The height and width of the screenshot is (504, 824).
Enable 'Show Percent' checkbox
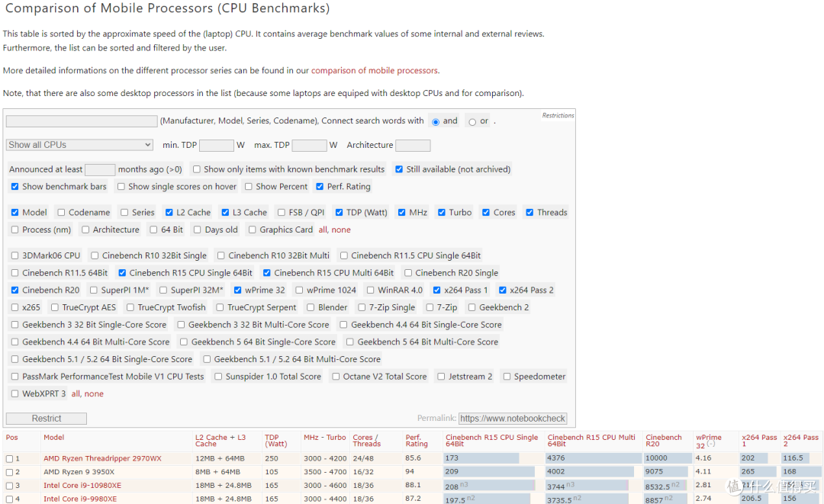click(x=249, y=187)
